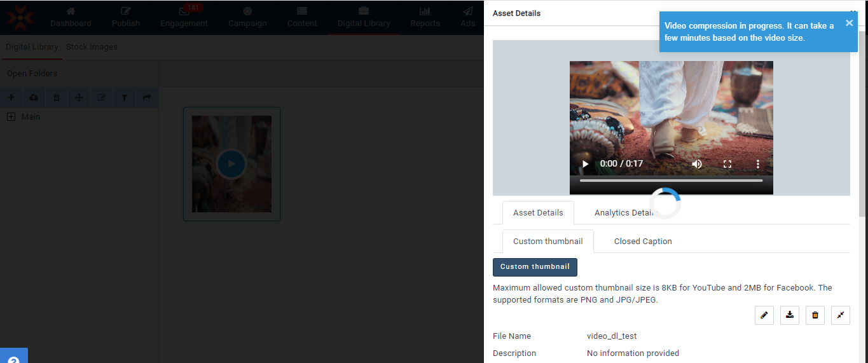Delete the asset with the trash icon
868x363 pixels.
click(x=815, y=315)
